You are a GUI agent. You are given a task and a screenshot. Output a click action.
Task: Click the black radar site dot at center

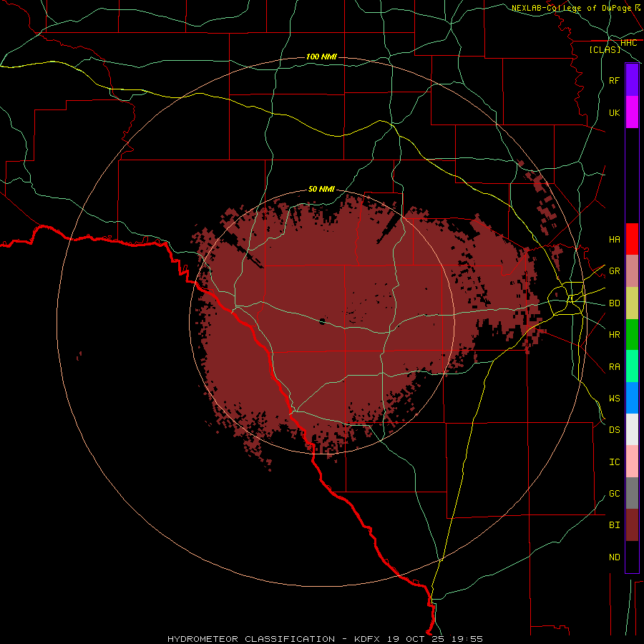(x=322, y=321)
